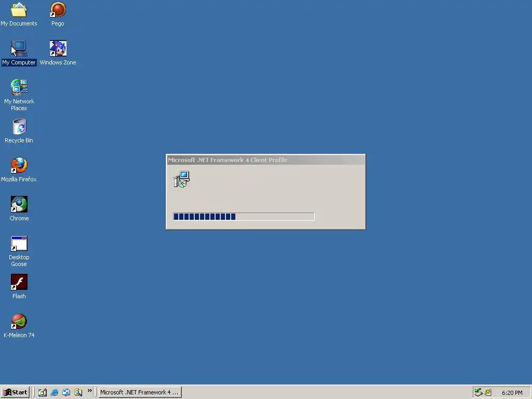532x399 pixels.
Task: Click the Safely Remove Hardware tray icon
Action: [x=478, y=392]
